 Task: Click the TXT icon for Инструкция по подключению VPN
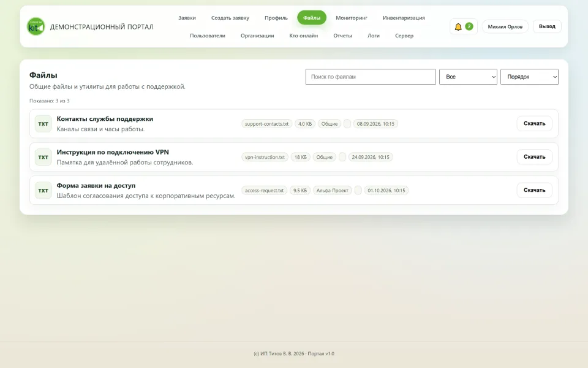click(x=43, y=158)
